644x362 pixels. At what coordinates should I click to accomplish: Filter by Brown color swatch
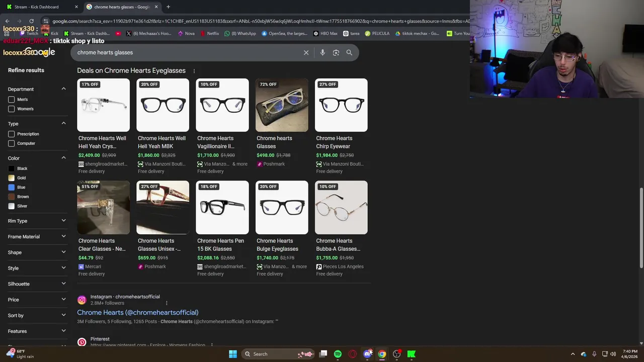(11, 197)
